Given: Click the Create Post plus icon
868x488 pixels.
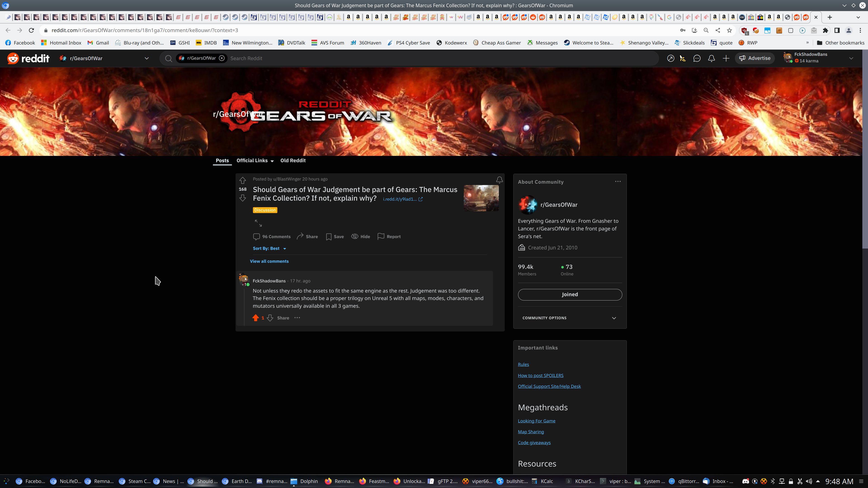Looking at the screenshot, I should 726,58.
